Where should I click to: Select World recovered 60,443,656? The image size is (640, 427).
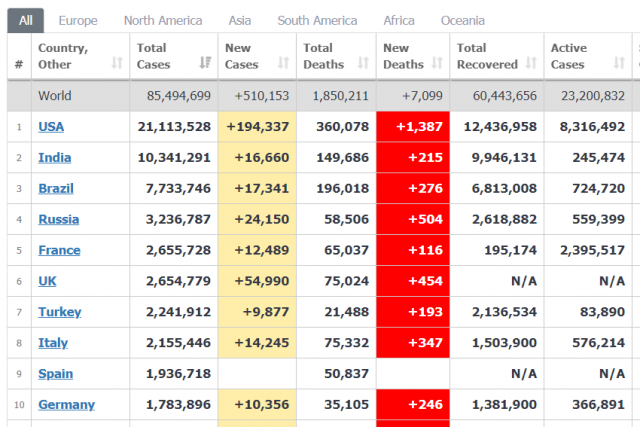point(505,96)
